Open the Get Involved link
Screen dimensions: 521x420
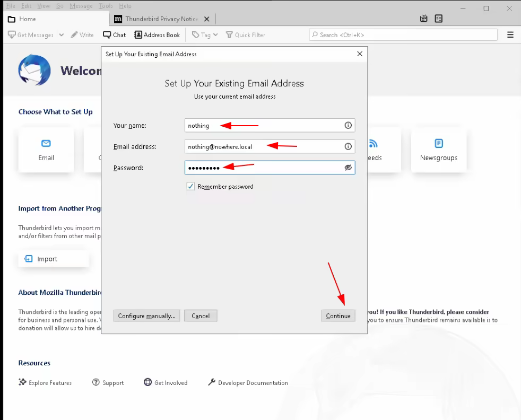pos(166,382)
